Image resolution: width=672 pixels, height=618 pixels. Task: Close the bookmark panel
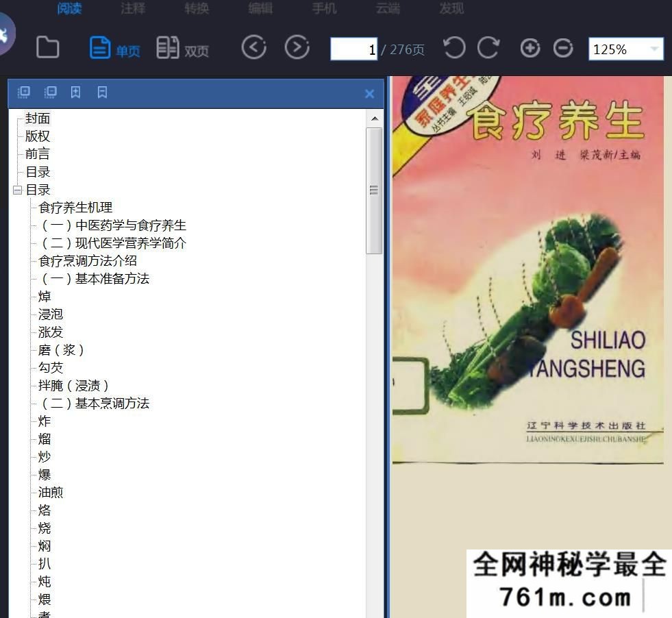(369, 94)
